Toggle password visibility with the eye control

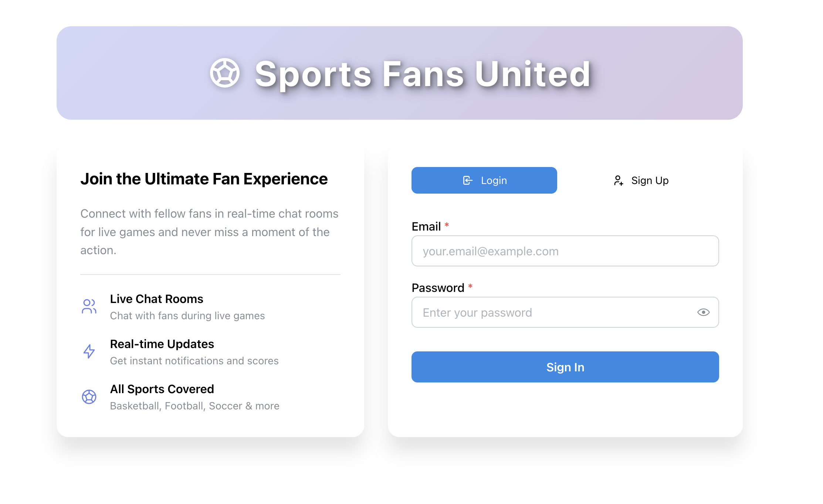coord(703,312)
